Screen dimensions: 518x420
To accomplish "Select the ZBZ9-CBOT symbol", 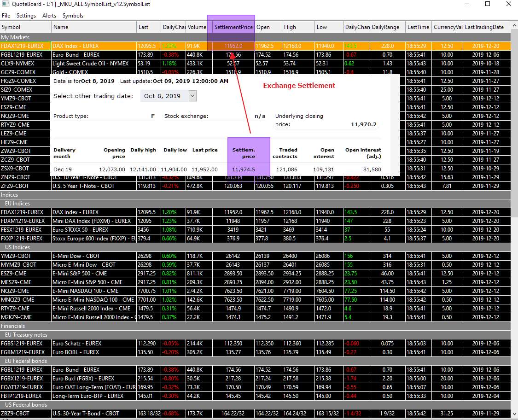I will pyautogui.click(x=15, y=414).
